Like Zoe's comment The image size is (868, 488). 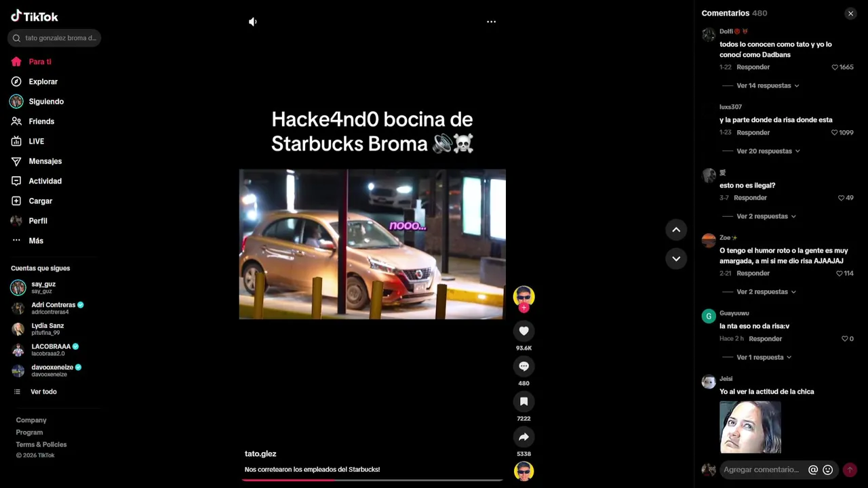point(839,273)
